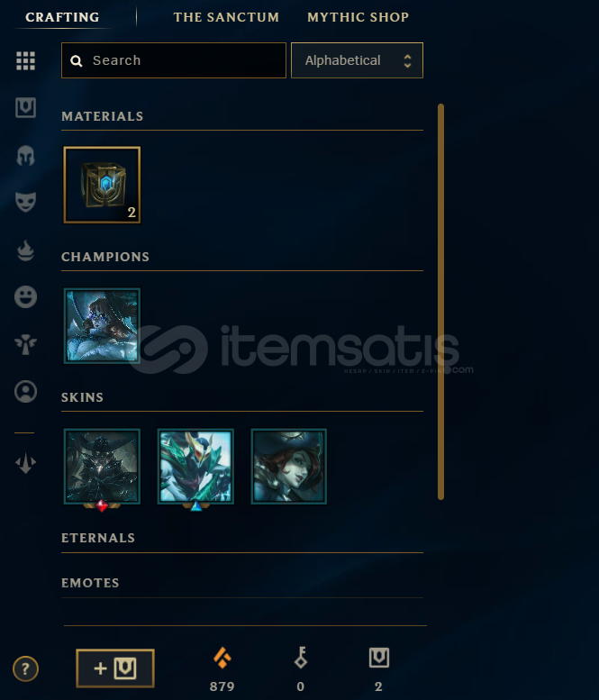Select the champion shard thumbnail

[102, 325]
